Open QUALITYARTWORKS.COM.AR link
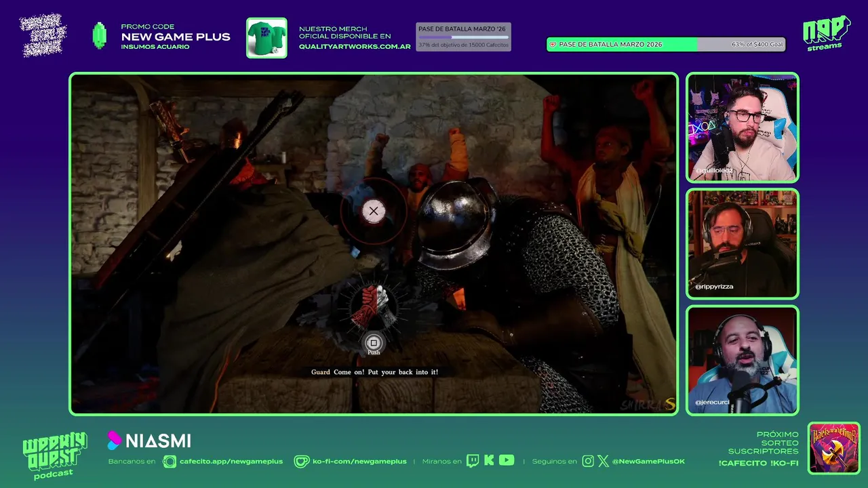 [355, 47]
